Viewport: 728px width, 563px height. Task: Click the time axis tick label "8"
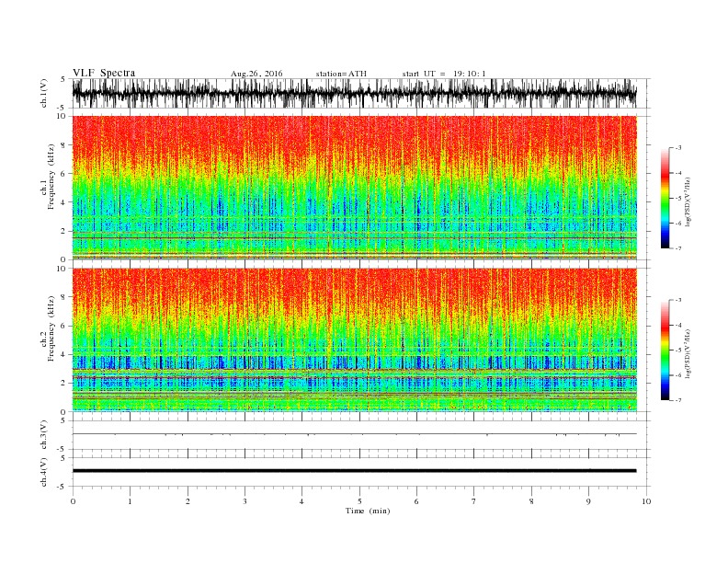[x=531, y=501]
